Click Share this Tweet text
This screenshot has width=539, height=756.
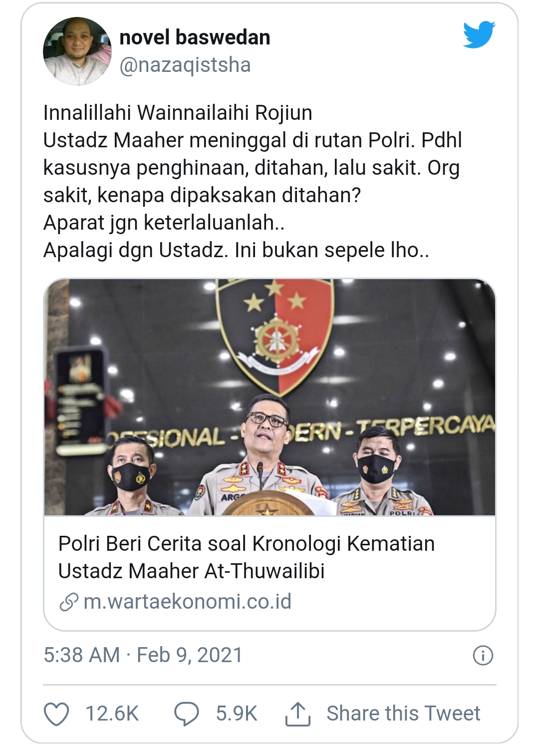pyautogui.click(x=403, y=714)
